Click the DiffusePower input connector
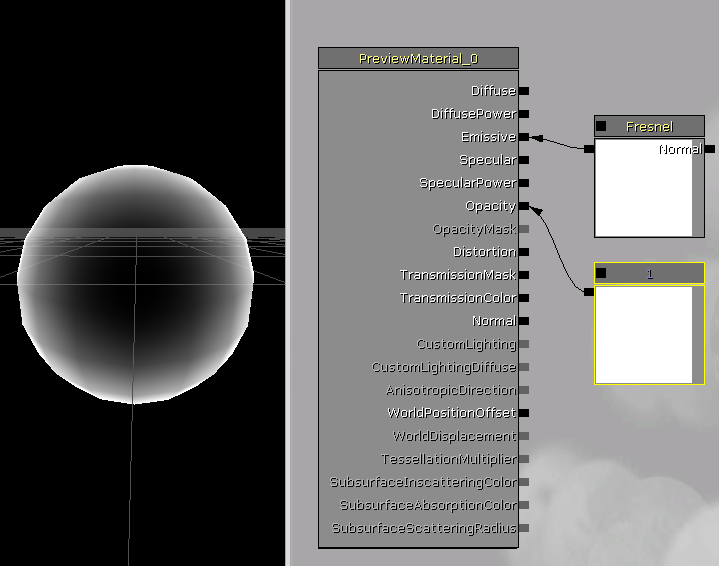This screenshot has width=719, height=566. (x=524, y=114)
